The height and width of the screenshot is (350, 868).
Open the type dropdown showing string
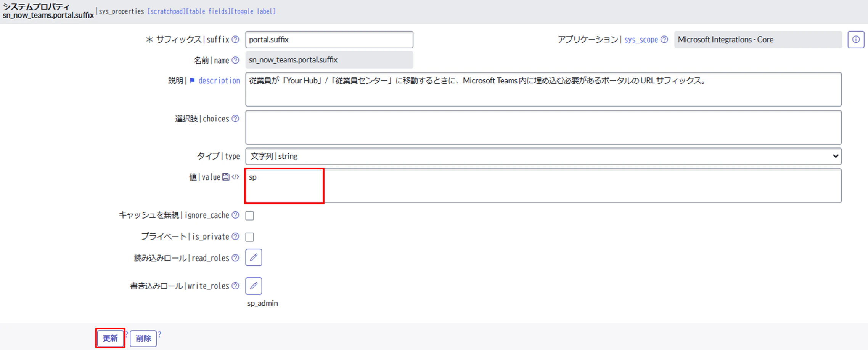543,156
